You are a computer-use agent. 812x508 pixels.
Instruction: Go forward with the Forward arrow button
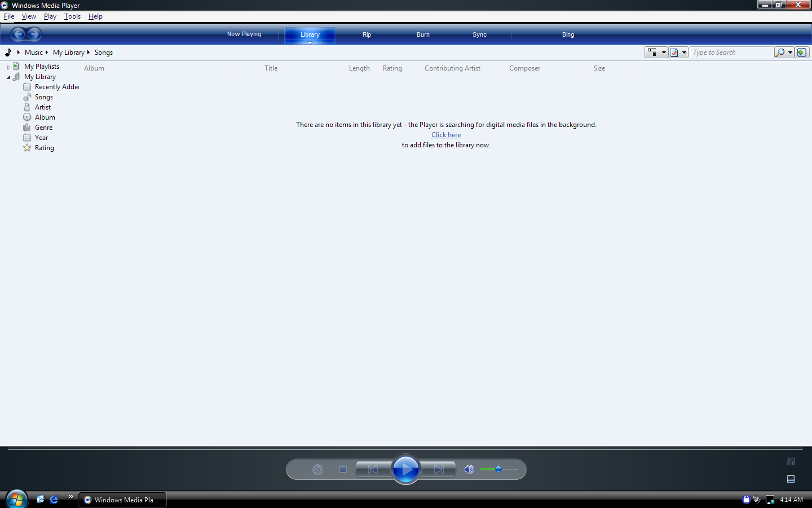[x=34, y=34]
